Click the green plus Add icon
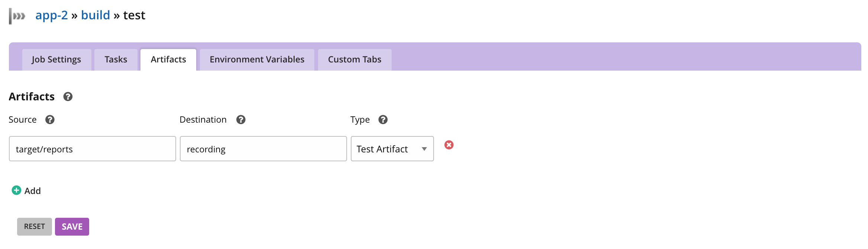 (16, 190)
